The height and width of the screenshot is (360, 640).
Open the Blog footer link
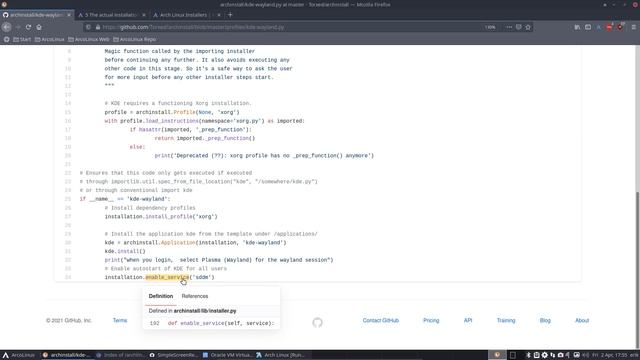(x=545, y=320)
